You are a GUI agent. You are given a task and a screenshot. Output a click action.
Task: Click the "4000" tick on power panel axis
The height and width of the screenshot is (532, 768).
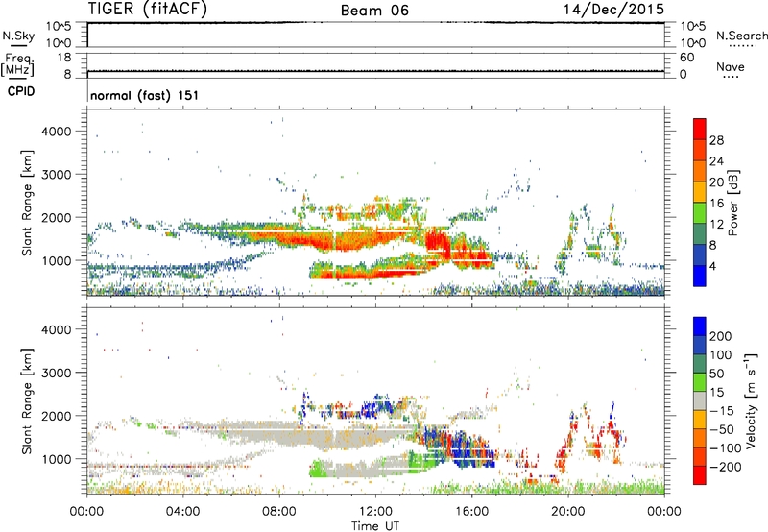pyautogui.click(x=57, y=132)
